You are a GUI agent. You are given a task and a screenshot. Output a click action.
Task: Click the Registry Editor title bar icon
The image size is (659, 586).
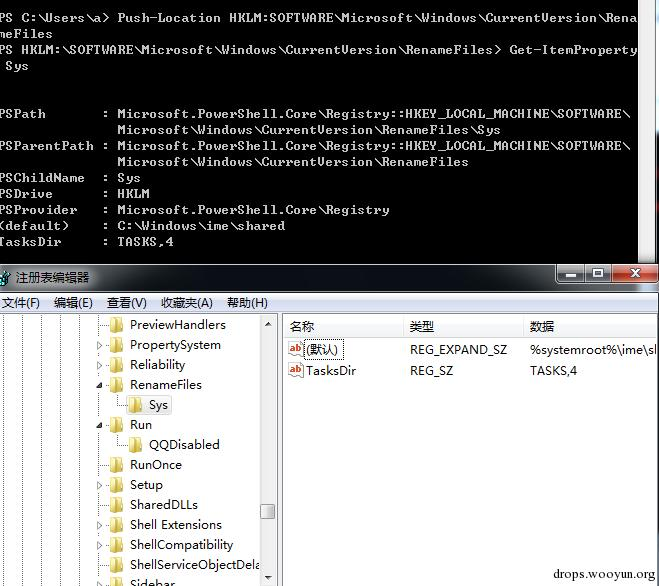pos(5,278)
